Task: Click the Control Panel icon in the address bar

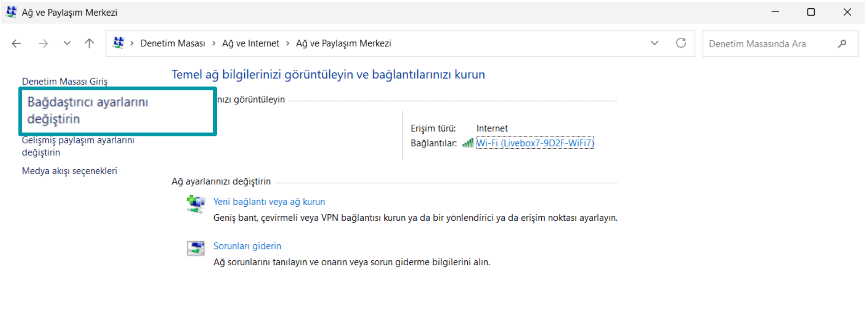Action: pyautogui.click(x=119, y=43)
